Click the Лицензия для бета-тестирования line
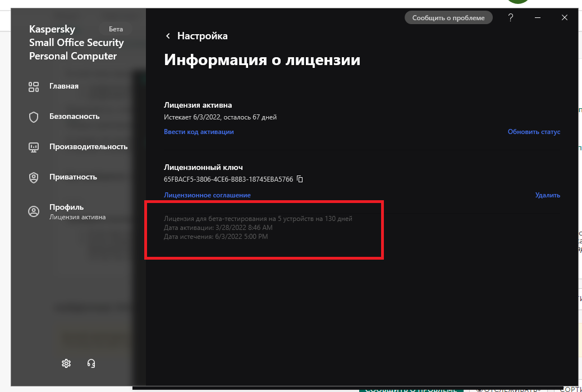Image resolution: width=582 pixels, height=392 pixels. pos(258,219)
